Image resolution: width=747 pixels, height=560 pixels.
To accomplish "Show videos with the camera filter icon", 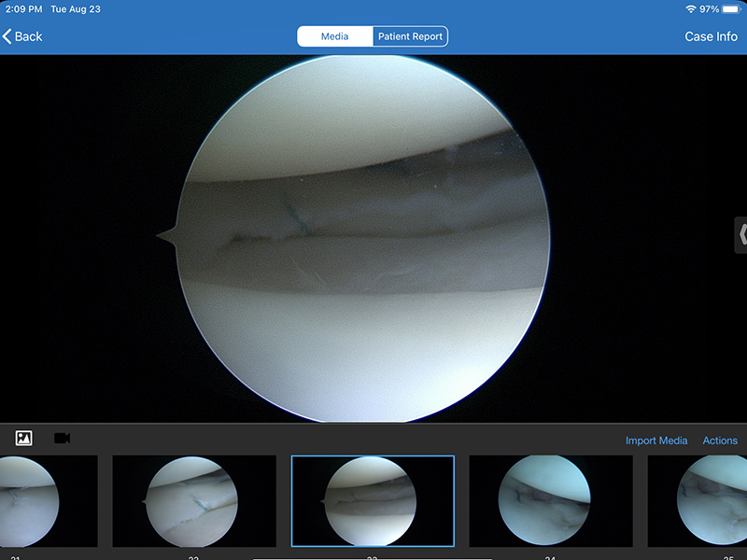I will pyautogui.click(x=63, y=438).
